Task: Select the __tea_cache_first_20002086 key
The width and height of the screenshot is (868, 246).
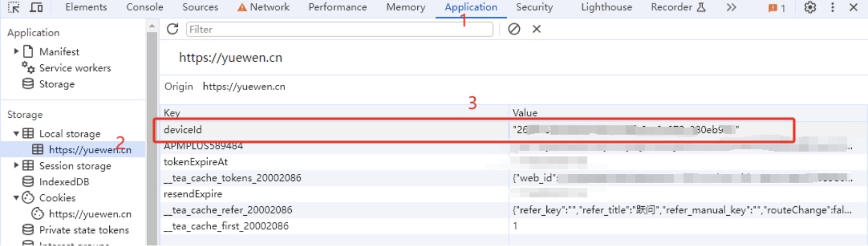Action: point(334,226)
